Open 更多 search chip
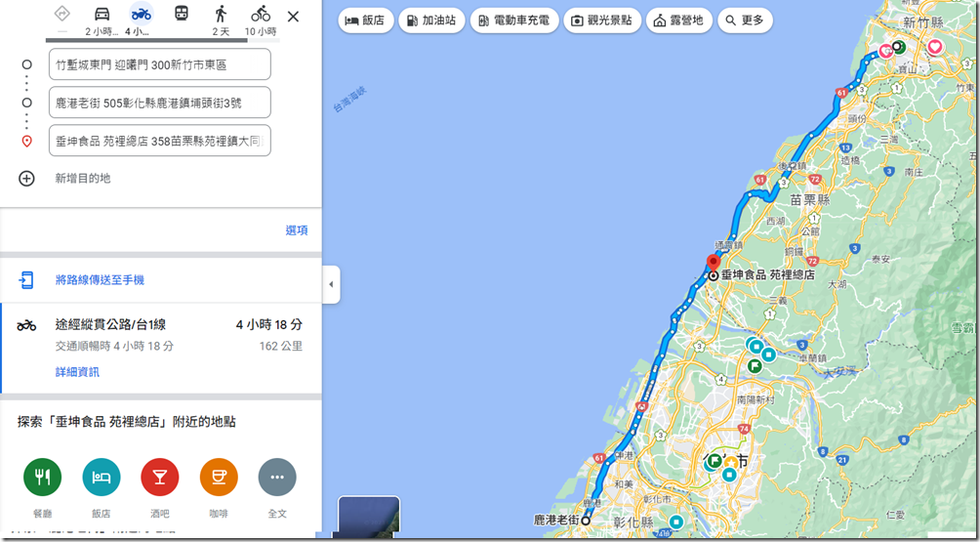 (745, 21)
